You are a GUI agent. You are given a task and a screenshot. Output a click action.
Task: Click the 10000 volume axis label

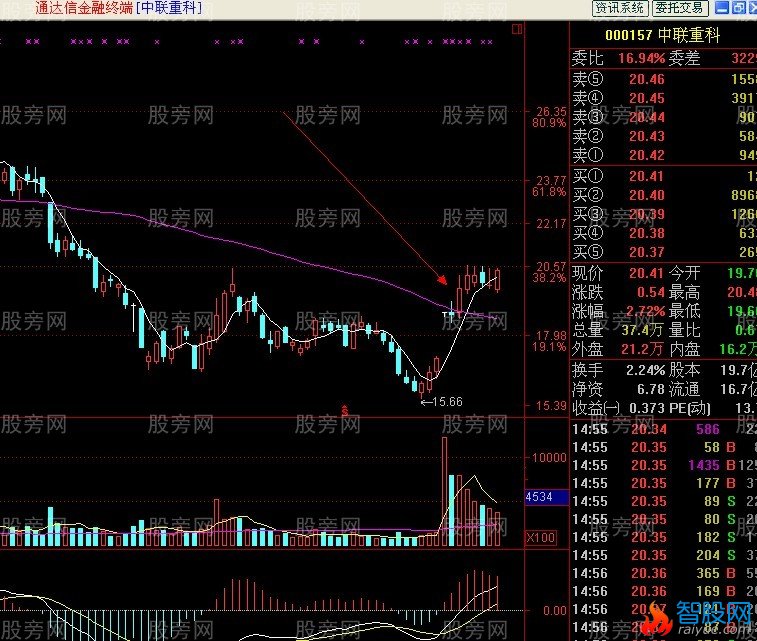[x=549, y=458]
